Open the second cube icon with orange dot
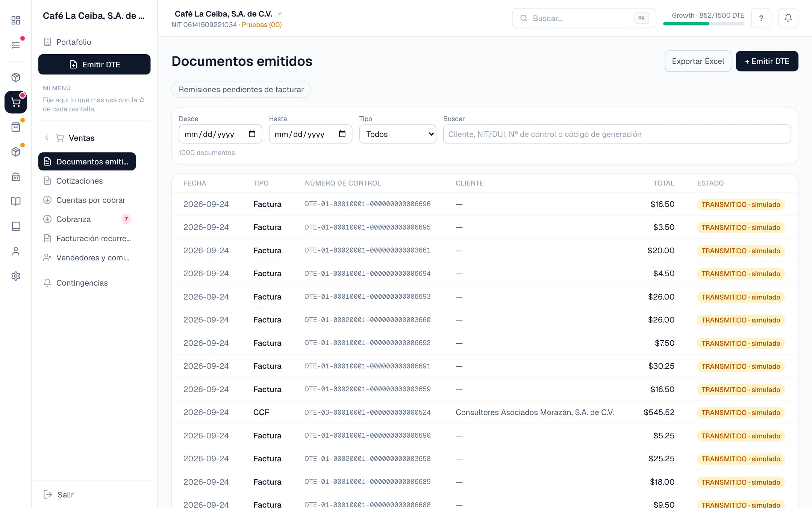 (x=16, y=152)
